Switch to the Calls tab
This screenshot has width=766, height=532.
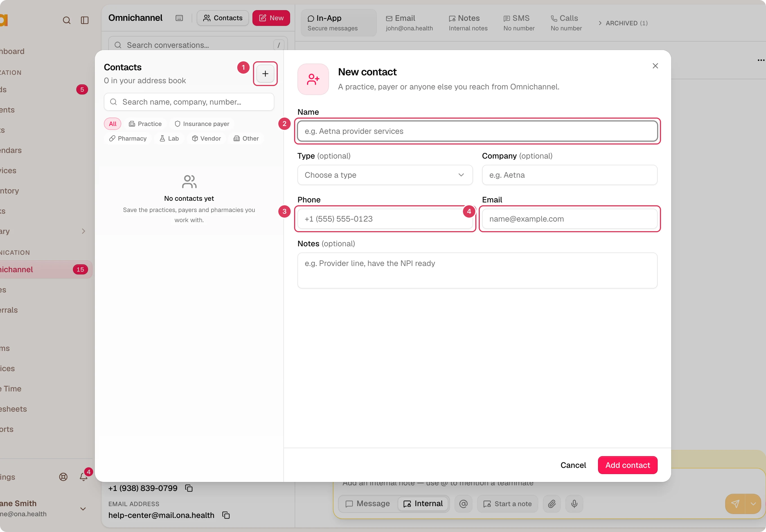566,23
